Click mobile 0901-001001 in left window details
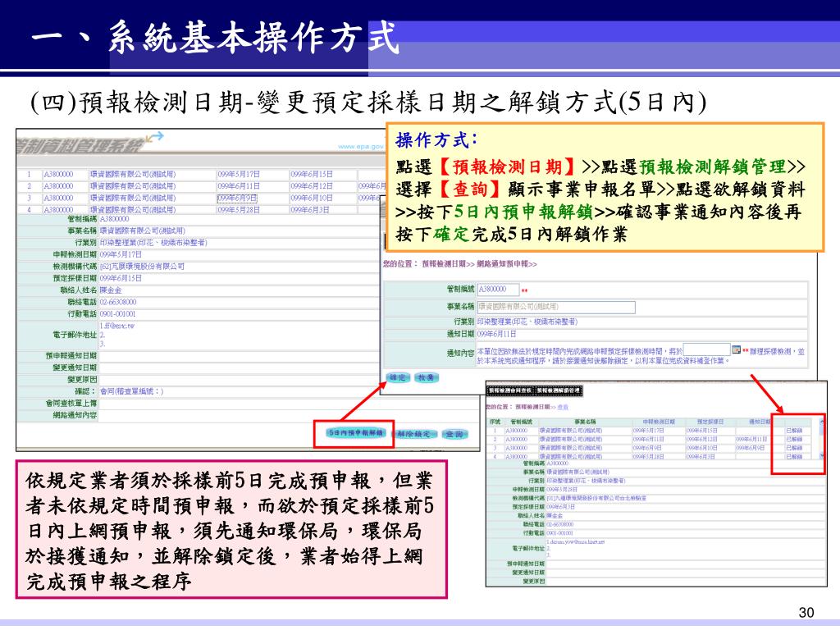The image size is (840, 630). click(x=118, y=314)
